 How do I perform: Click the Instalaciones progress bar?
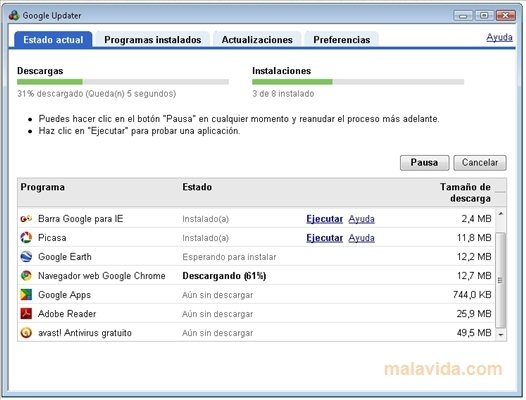click(x=358, y=82)
